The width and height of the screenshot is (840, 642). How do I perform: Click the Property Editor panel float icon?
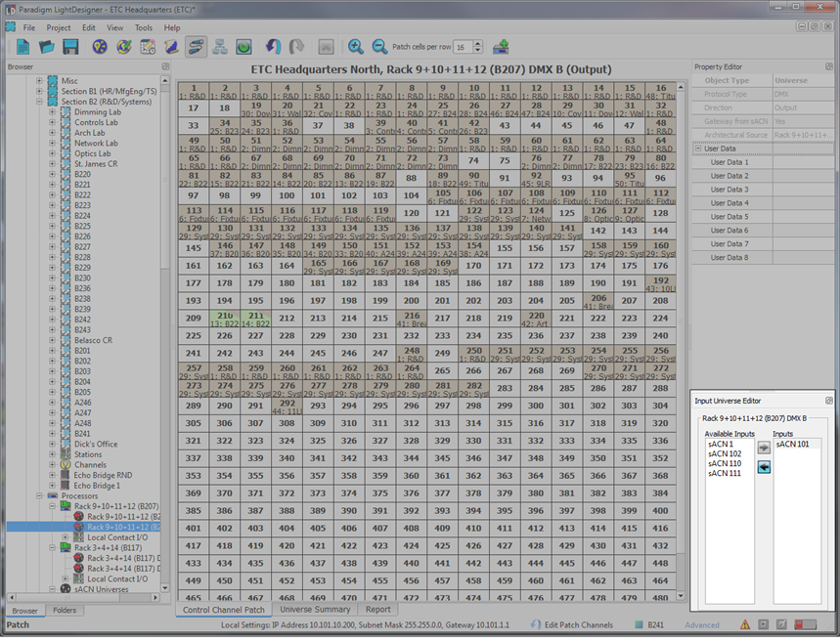828,66
